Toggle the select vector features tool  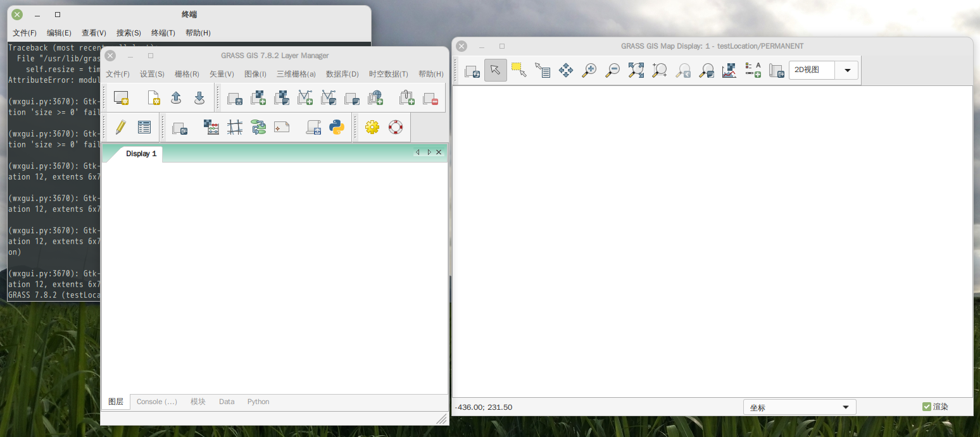[x=519, y=70]
